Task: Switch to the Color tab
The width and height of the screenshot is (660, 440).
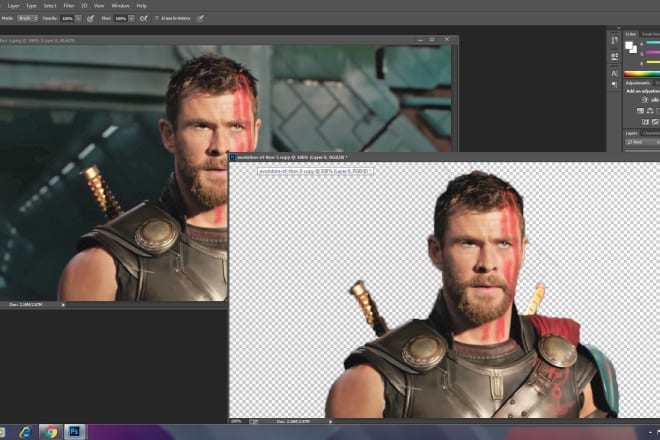Action: point(631,34)
